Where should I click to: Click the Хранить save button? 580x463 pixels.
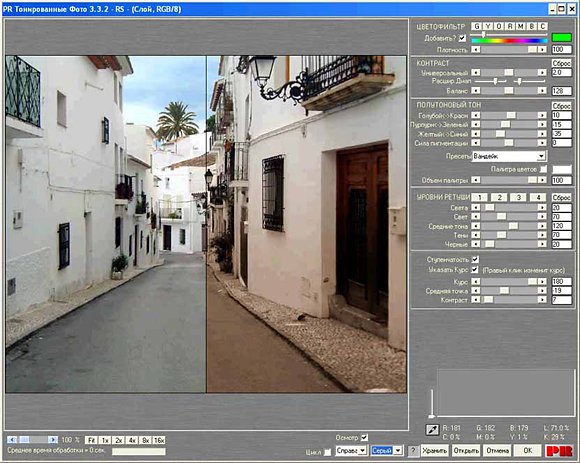(x=434, y=451)
